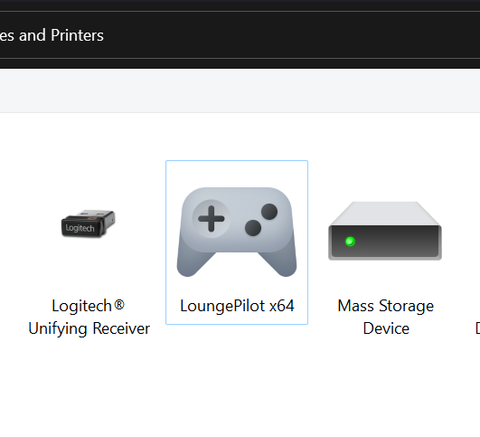This screenshot has width=480, height=437.
Task: Click the D-pad on the gamepad icon
Action: 211,219
